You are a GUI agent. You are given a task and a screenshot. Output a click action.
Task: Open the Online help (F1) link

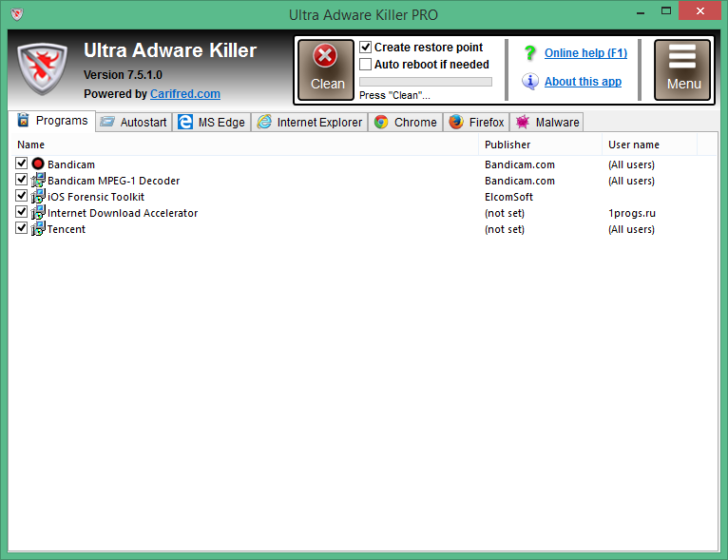[x=585, y=53]
